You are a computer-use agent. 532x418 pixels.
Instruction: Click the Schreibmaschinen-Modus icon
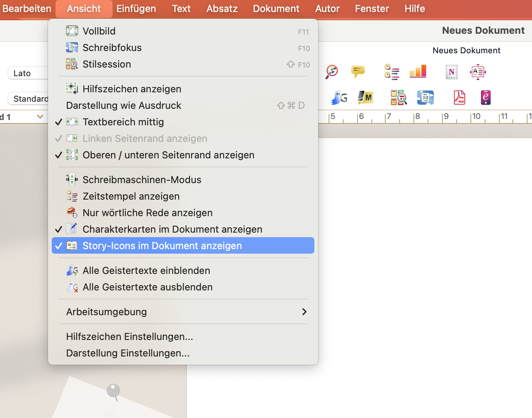pyautogui.click(x=72, y=180)
